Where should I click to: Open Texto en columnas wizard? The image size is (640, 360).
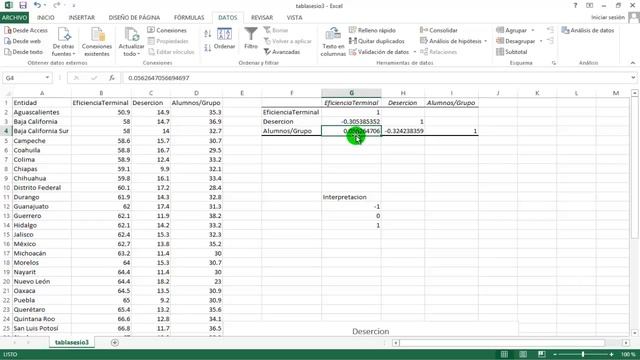333,42
